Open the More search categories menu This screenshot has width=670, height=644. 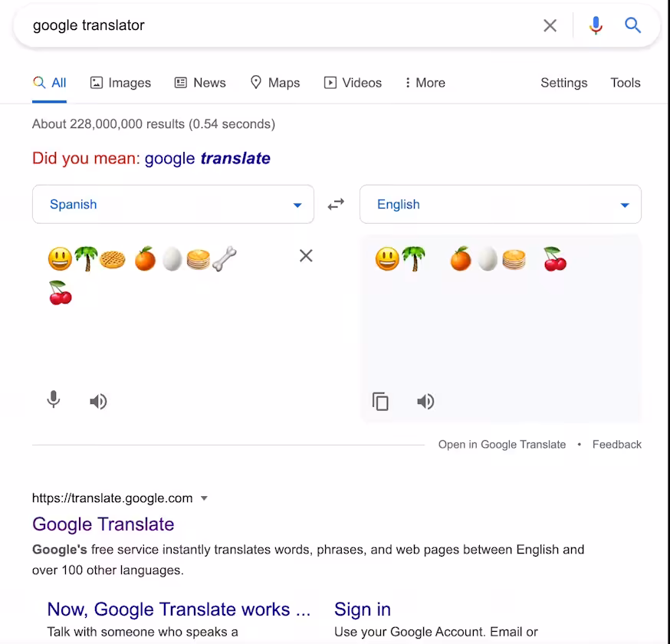click(x=425, y=83)
